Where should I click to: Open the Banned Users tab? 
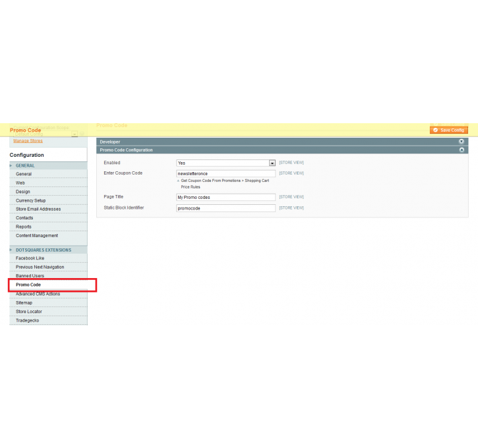49,275
